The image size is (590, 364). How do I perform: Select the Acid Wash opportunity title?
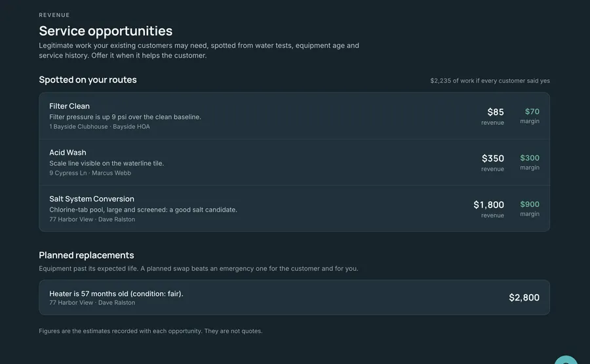68,153
